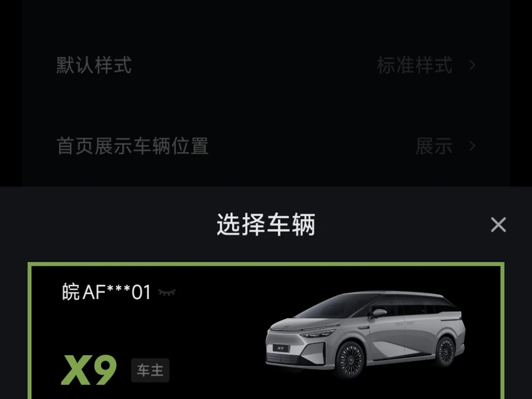Tap the 车主 owner badge

[150, 370]
